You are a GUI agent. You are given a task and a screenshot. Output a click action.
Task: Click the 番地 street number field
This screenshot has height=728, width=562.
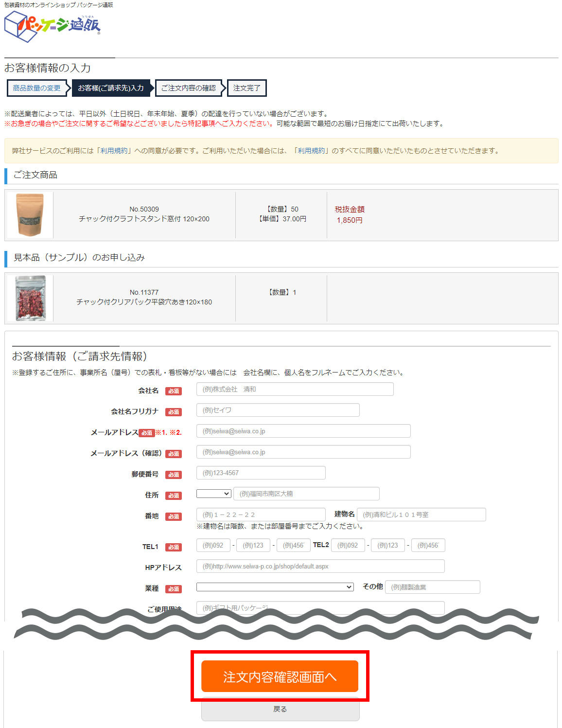coord(261,515)
